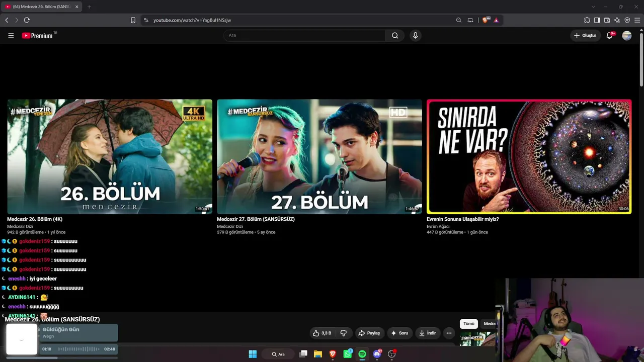
Task: Open the Sınırda Ne Var thumbnail
Action: (529, 156)
